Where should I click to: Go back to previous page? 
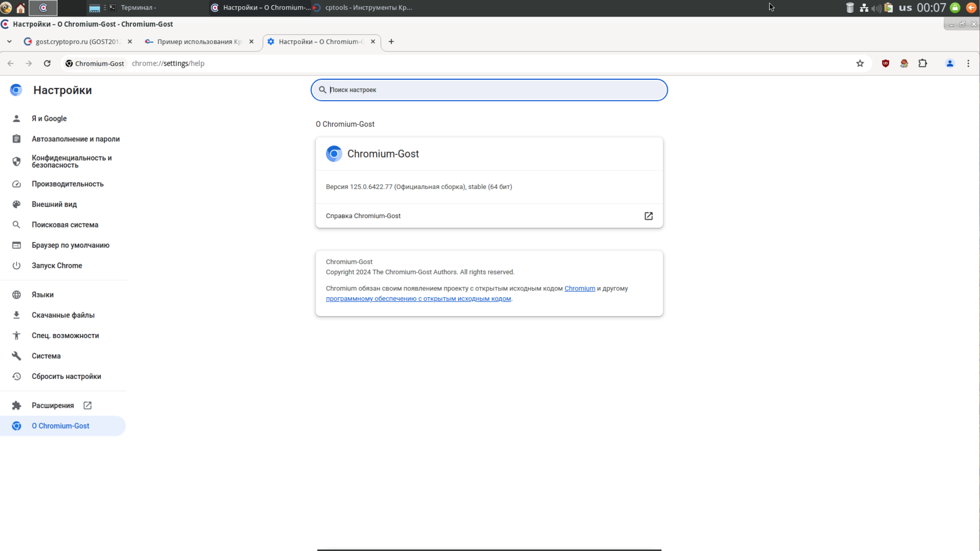(11, 63)
